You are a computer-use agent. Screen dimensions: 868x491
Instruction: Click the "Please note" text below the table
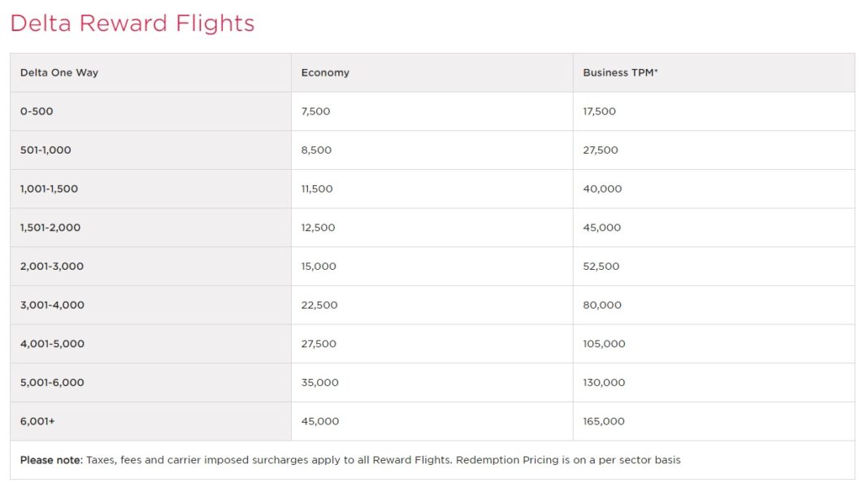point(51,460)
